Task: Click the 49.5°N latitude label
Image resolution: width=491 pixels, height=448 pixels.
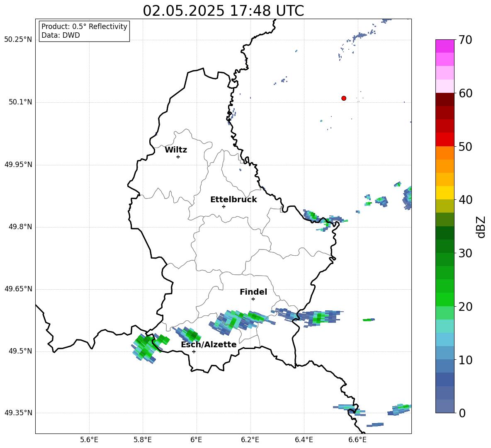Action: 20,351
